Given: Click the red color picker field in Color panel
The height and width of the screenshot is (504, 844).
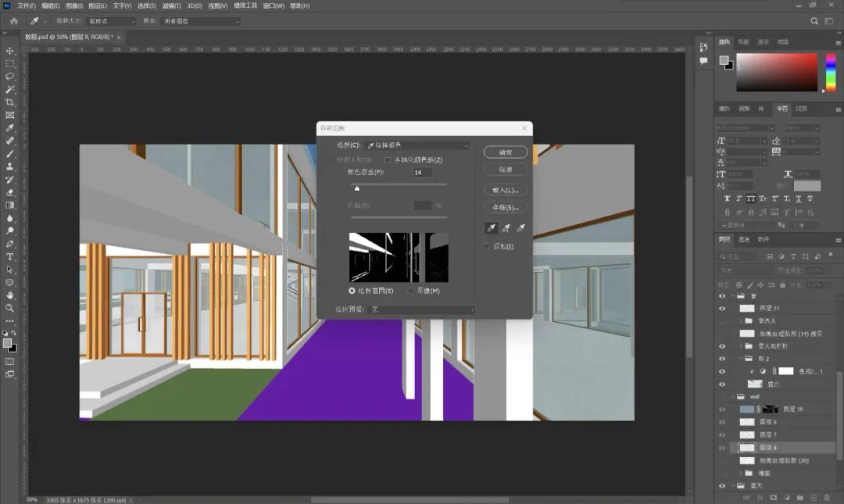Looking at the screenshot, I should (x=777, y=72).
